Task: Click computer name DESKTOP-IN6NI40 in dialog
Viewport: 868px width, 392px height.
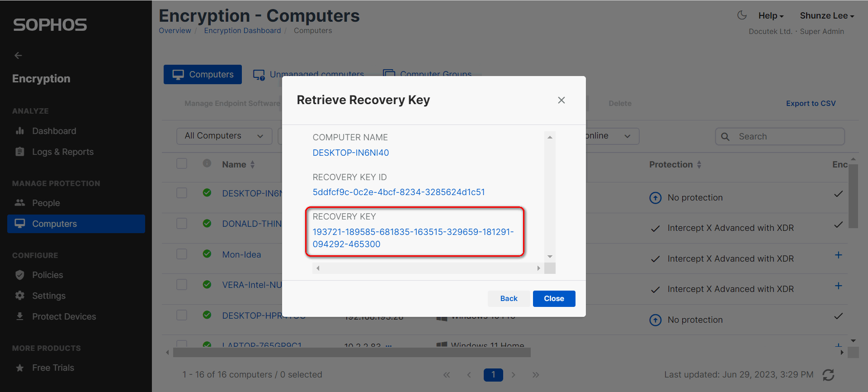Action: (x=351, y=153)
